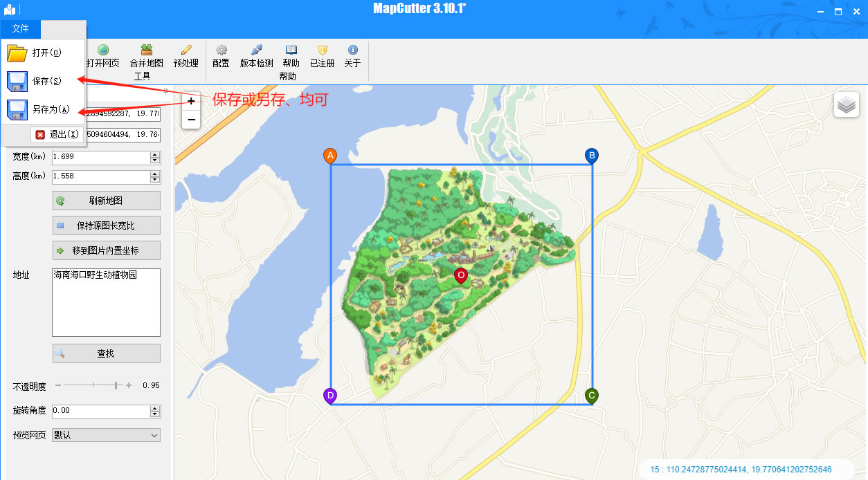
Task: Click the Open Webpage globe toolbar icon
Action: click(x=102, y=50)
